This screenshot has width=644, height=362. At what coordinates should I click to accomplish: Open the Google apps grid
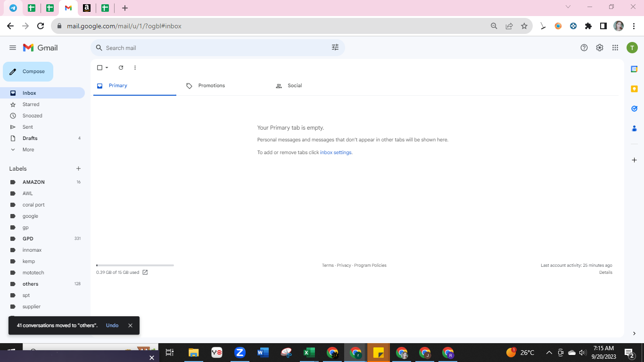615,48
